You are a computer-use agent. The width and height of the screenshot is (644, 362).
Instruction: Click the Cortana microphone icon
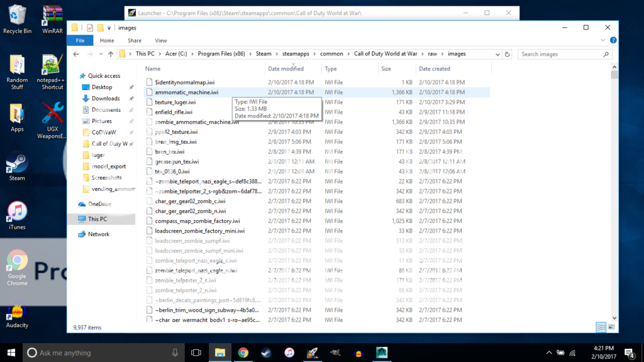(x=175, y=353)
